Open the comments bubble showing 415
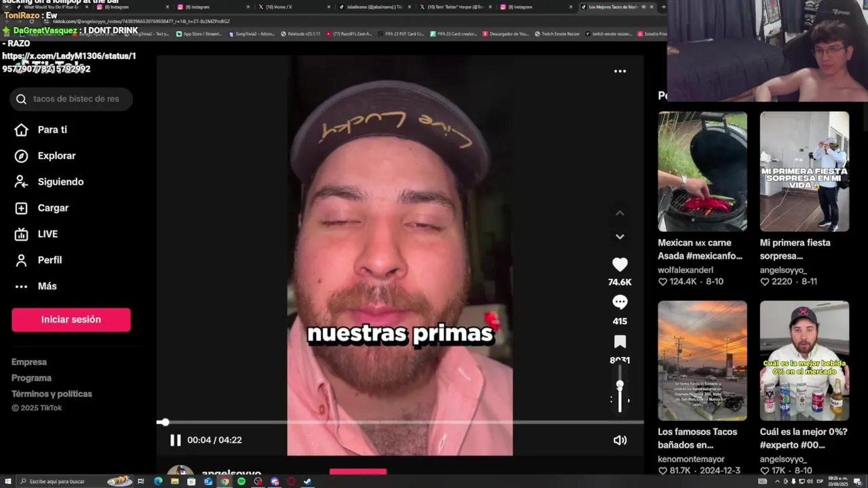This screenshot has width=868, height=488. (x=620, y=302)
